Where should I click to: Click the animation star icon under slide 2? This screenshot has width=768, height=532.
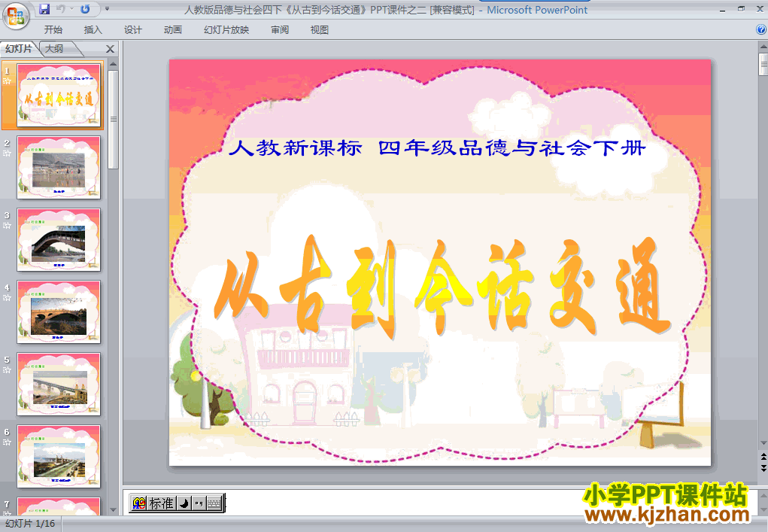pyautogui.click(x=7, y=154)
